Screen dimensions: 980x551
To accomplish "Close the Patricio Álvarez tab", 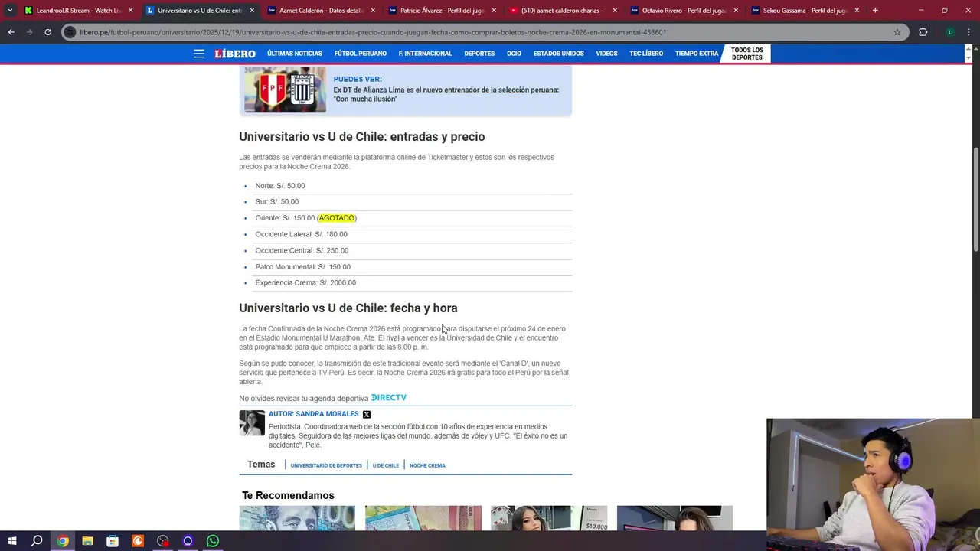I will pyautogui.click(x=494, y=11).
